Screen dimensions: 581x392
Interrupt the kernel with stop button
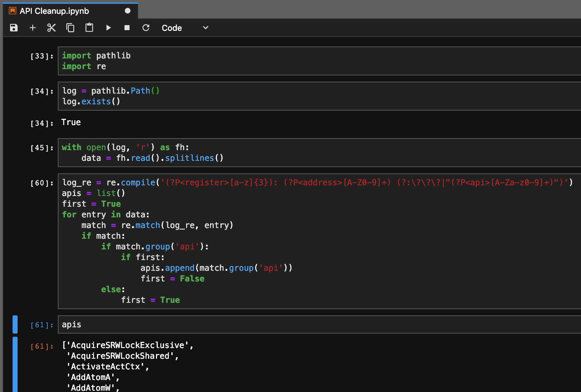click(127, 28)
